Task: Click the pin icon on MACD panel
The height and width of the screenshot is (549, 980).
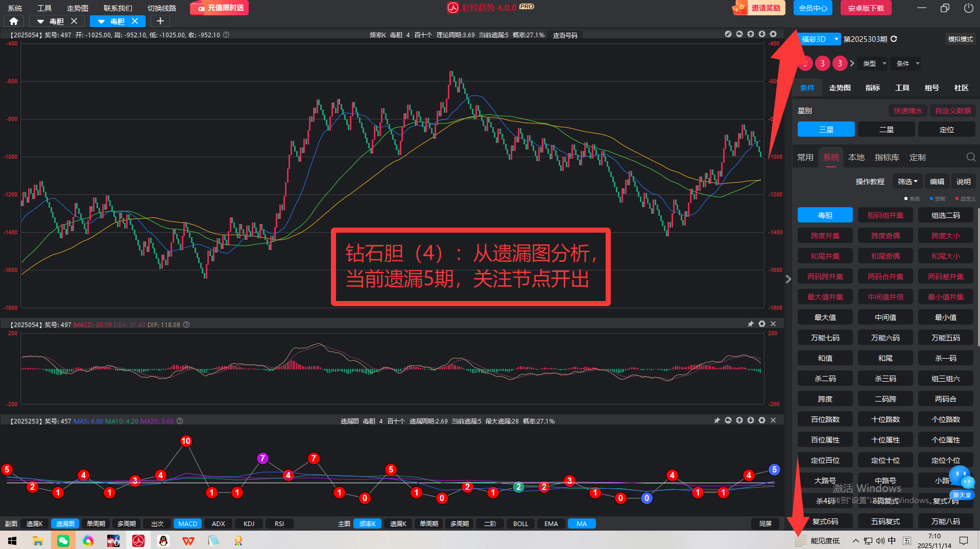Action: point(750,324)
